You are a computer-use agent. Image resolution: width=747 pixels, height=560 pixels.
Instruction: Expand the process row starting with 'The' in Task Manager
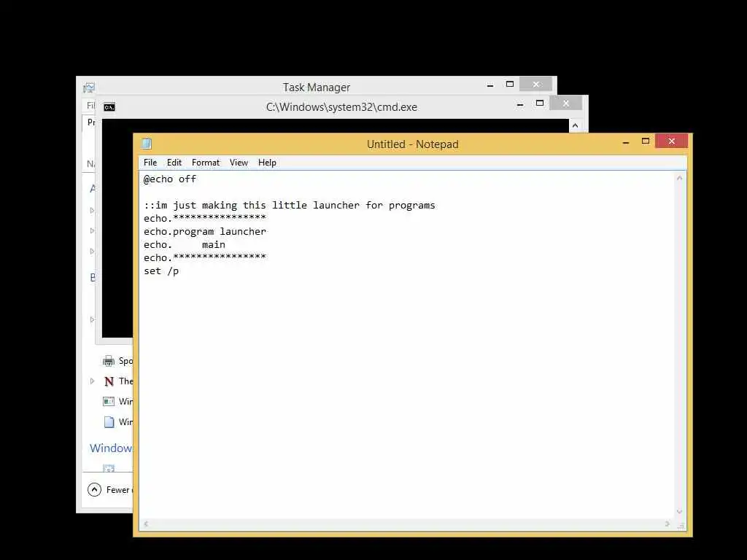coord(93,381)
